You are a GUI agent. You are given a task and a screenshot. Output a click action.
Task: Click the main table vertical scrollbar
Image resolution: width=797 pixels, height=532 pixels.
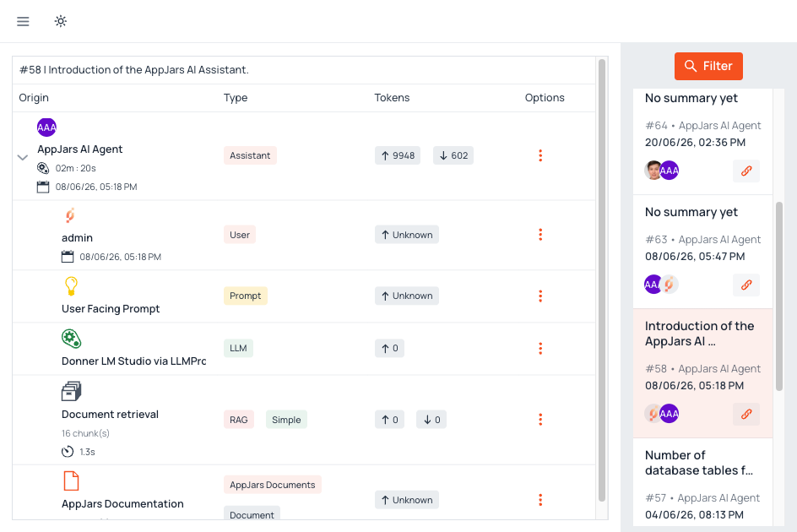coord(602,280)
